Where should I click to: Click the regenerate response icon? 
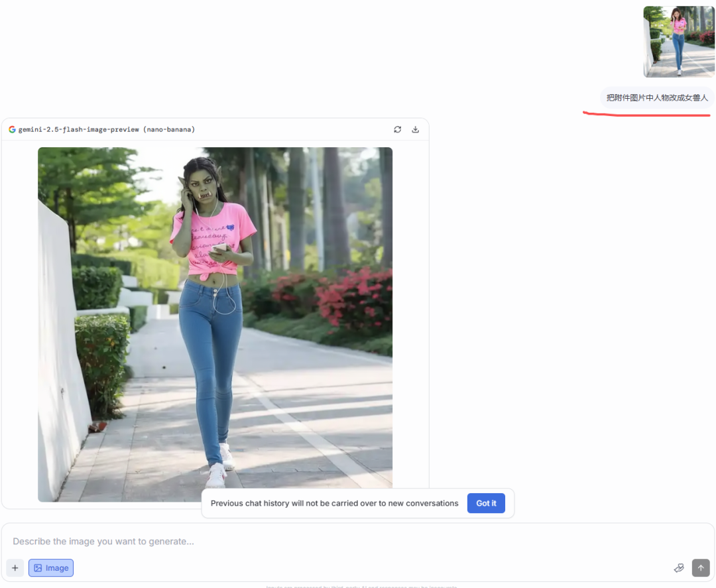(x=397, y=129)
